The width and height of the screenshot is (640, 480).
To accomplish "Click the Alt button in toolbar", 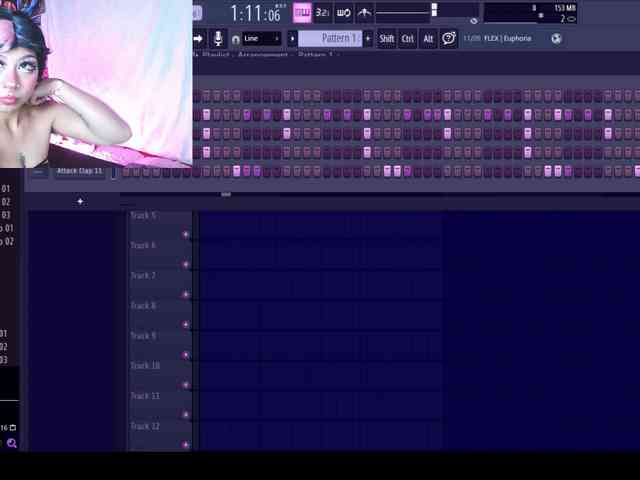I will click(428, 39).
